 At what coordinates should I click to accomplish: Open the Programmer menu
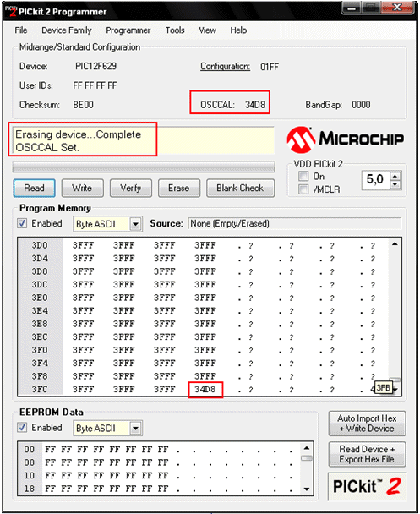(x=128, y=30)
